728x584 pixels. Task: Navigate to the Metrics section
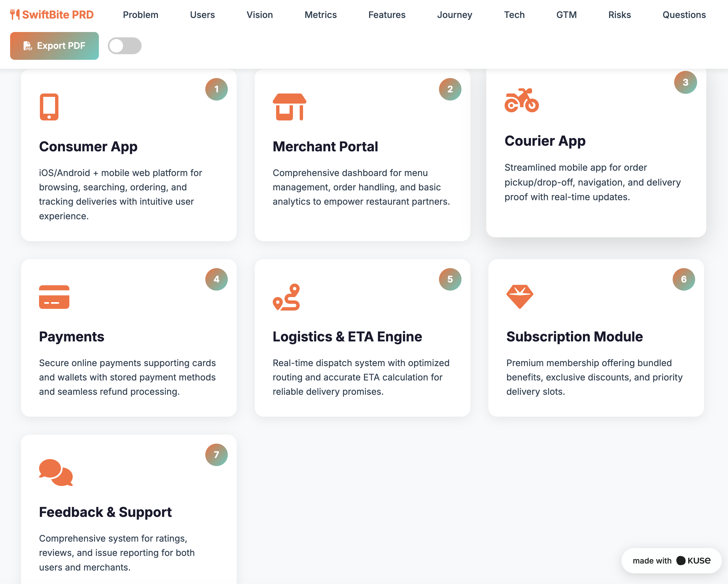pos(320,15)
